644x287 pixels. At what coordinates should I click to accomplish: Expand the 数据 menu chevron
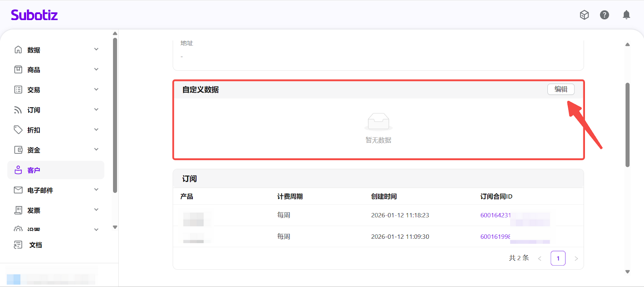(96, 49)
